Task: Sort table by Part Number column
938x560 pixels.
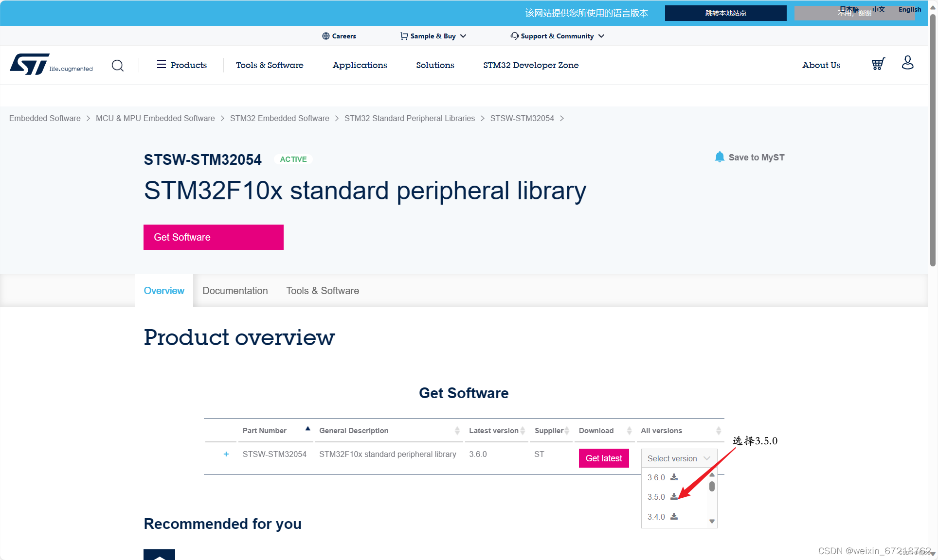Action: 307,429
